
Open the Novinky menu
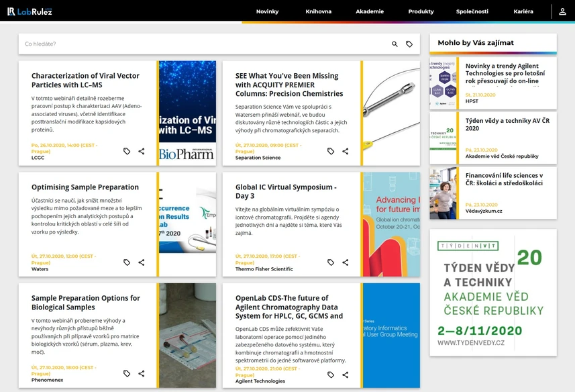[267, 11]
